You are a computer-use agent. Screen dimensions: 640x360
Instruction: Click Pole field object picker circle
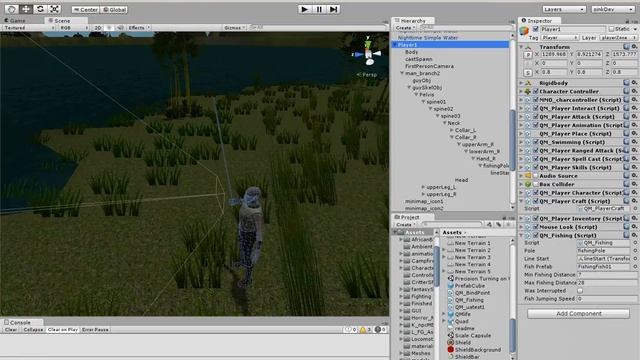pos(635,251)
